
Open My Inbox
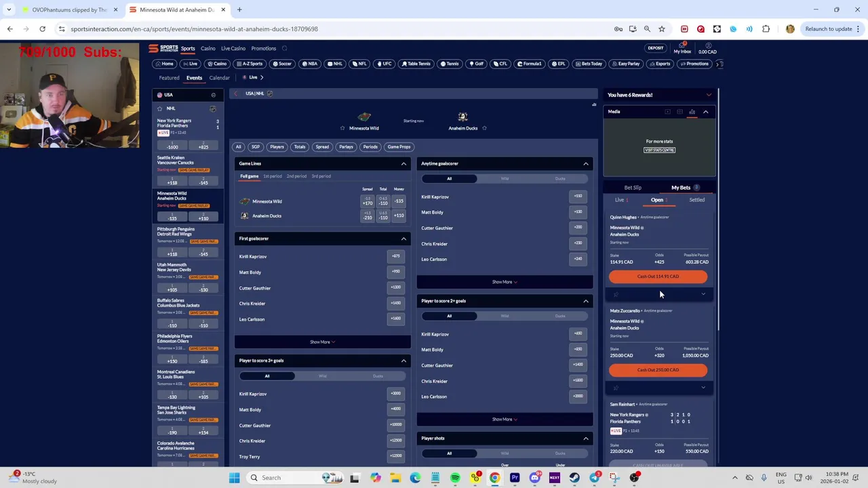682,49
